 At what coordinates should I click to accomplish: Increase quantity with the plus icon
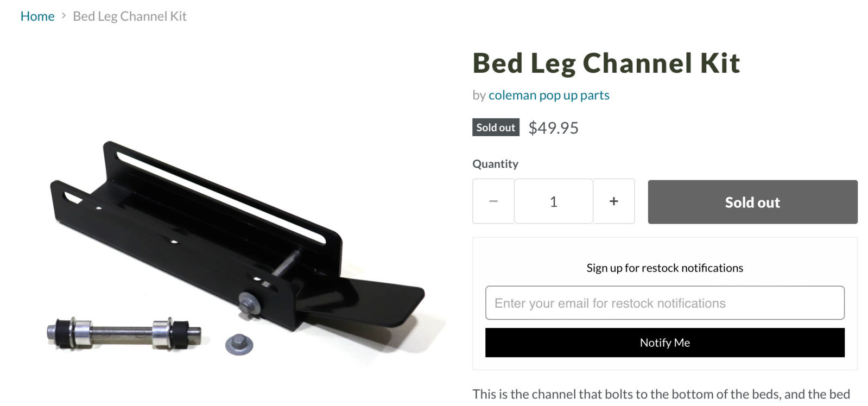pos(614,201)
